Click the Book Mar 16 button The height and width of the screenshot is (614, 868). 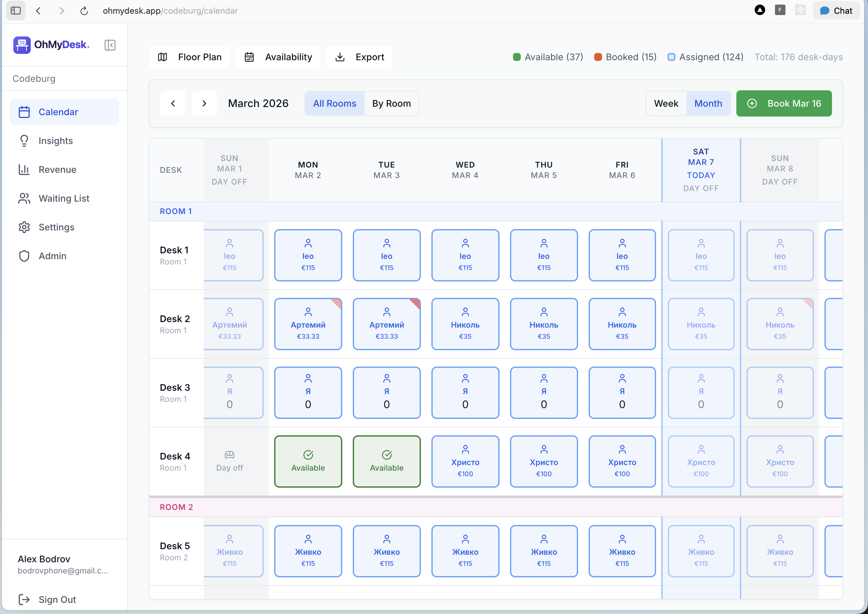(783, 103)
